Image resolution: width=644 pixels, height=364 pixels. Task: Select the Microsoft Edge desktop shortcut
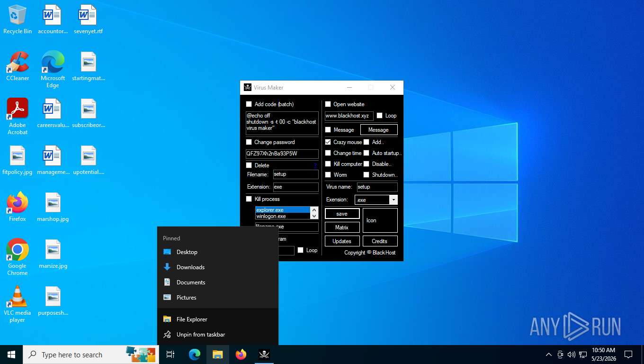point(53,70)
